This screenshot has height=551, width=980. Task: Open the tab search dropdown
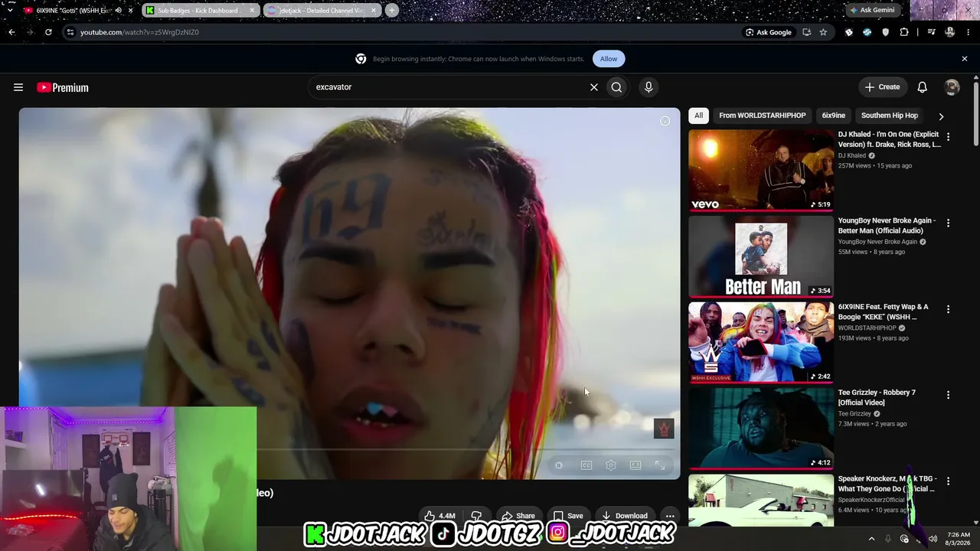point(10,11)
